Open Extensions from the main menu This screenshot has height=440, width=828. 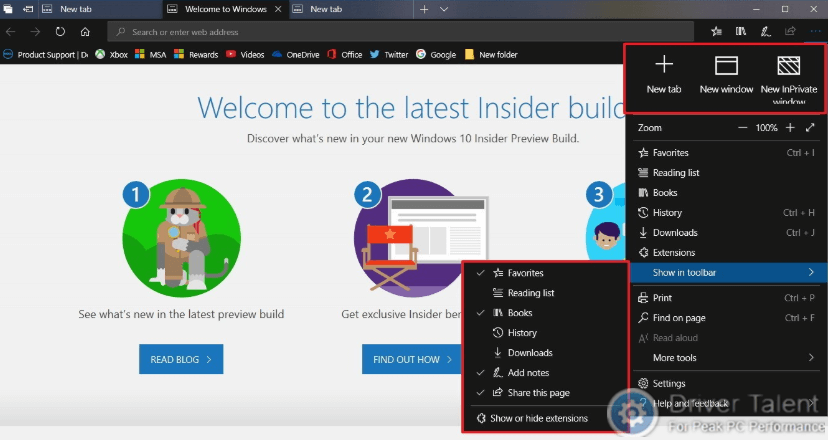[x=726, y=253]
